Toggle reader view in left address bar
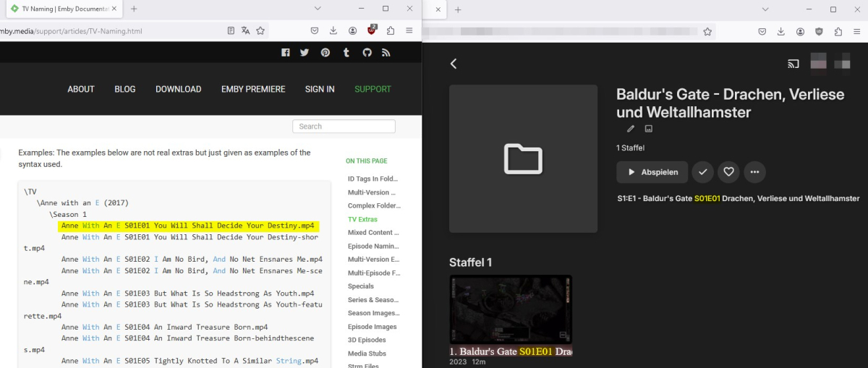Image resolution: width=868 pixels, height=368 pixels. pos(231,31)
